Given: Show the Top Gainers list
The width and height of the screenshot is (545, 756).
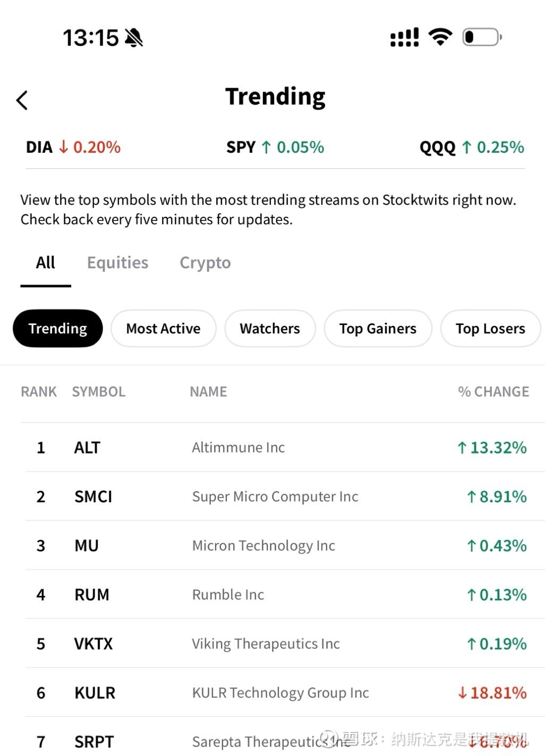Looking at the screenshot, I should point(378,329).
